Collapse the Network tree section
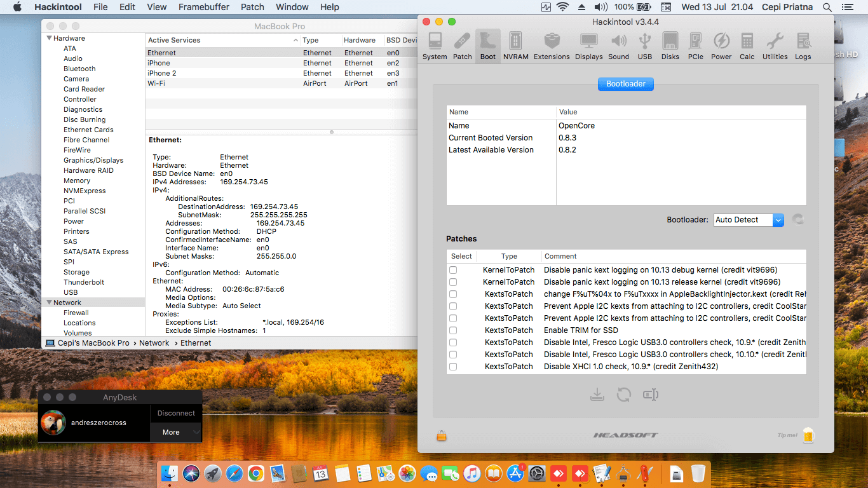The image size is (868, 488). point(50,302)
